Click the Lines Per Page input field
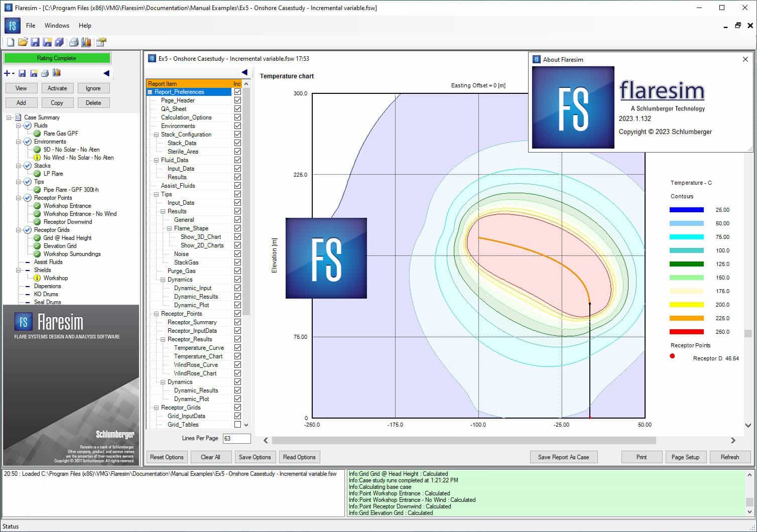 click(x=236, y=439)
